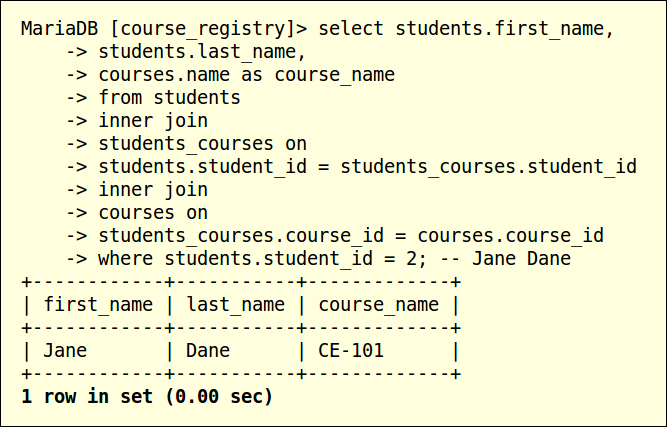Click the course_name column header

pos(379,305)
